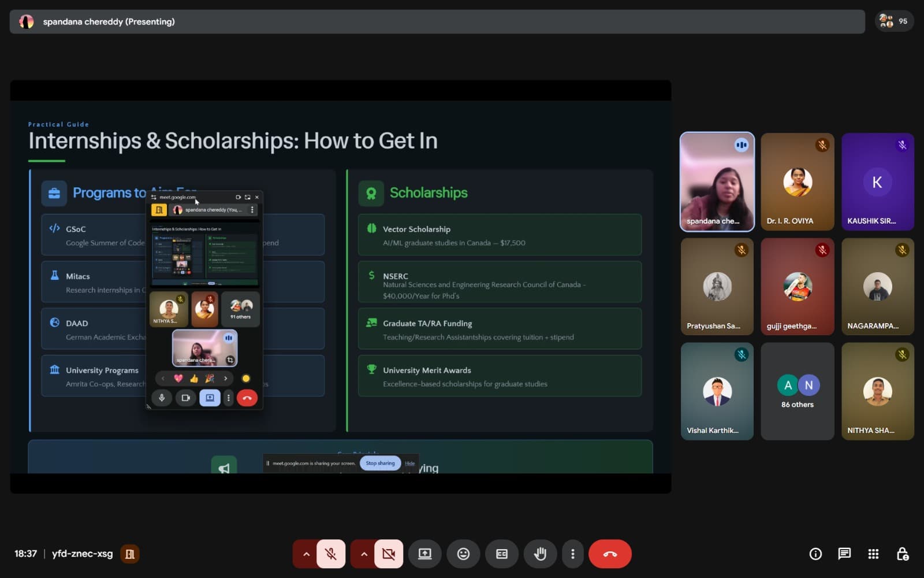Viewport: 924px width, 578px height.
Task: Click the presenter avatar in the top banner
Action: click(27, 21)
